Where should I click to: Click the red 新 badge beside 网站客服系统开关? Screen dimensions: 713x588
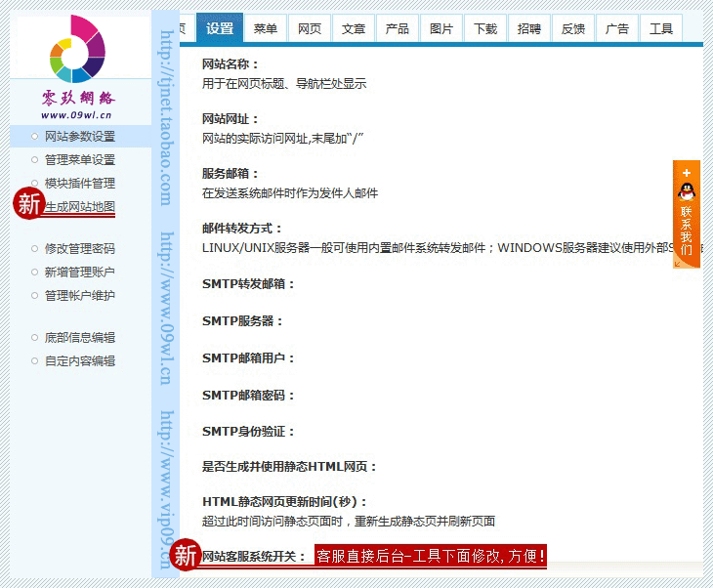[x=185, y=555]
